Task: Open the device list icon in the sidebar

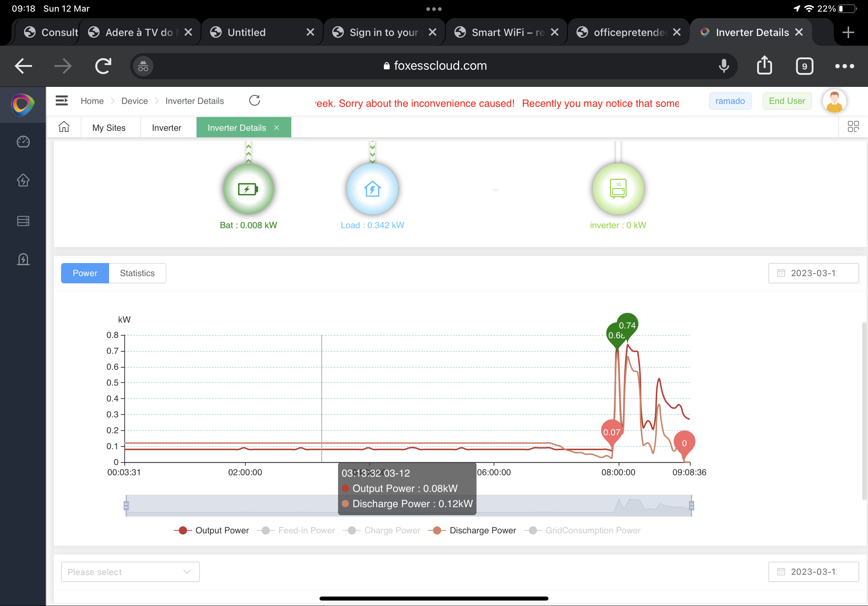Action: [23, 221]
